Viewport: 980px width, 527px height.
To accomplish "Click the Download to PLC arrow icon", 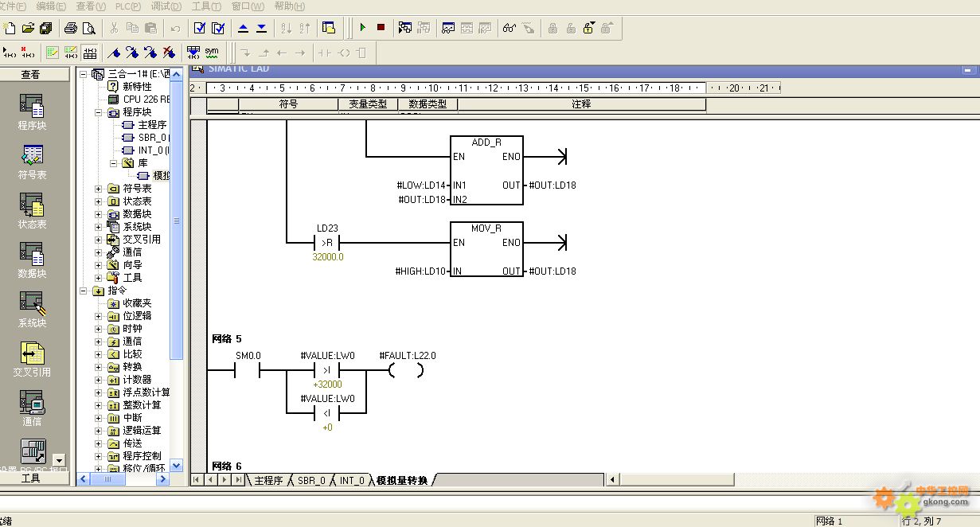I will [x=261, y=28].
